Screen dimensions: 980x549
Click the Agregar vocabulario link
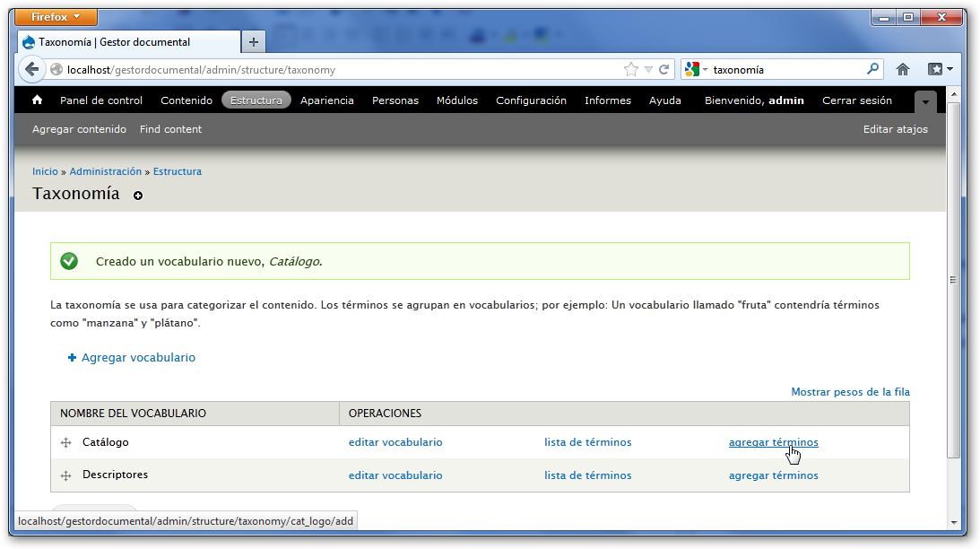click(x=138, y=357)
